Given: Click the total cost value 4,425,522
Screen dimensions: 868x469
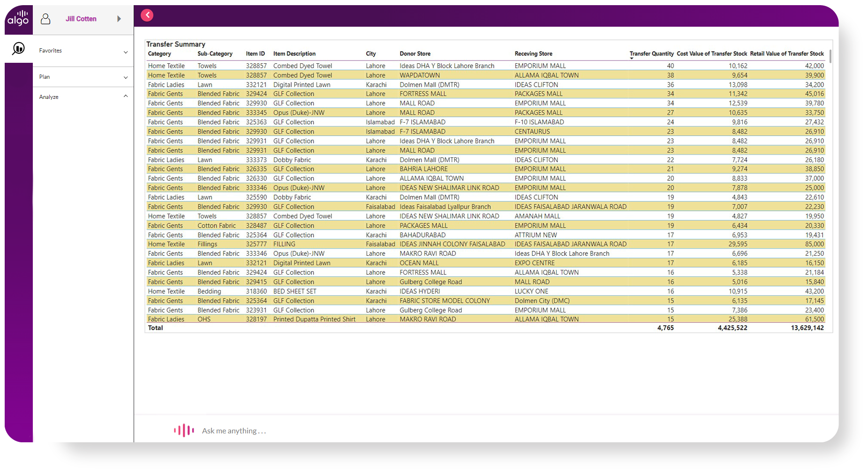Looking at the screenshot, I should click(732, 328).
